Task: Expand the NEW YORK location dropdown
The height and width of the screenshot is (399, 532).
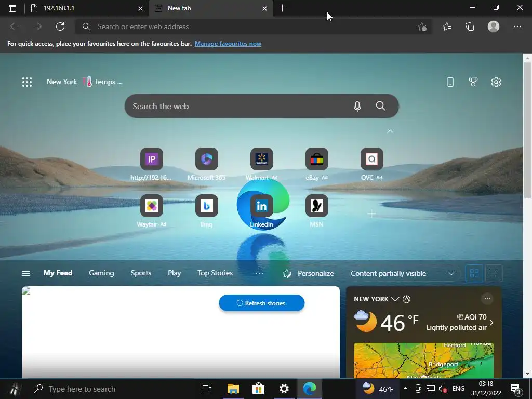Action: click(395, 299)
